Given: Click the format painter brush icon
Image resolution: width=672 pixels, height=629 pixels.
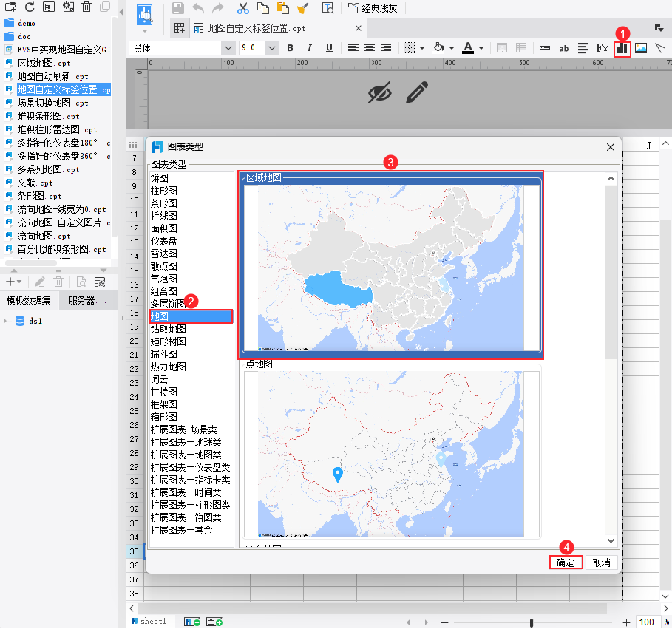Looking at the screenshot, I should pyautogui.click(x=302, y=8).
